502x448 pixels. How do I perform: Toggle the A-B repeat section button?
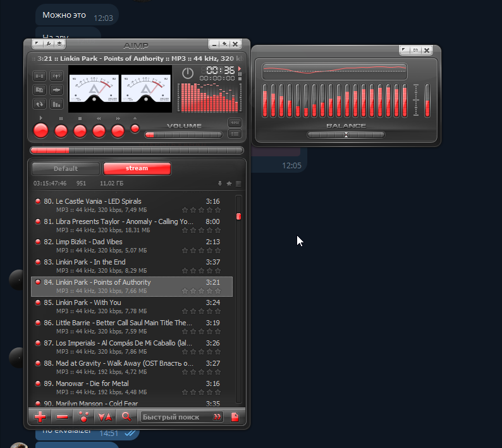tap(39, 76)
